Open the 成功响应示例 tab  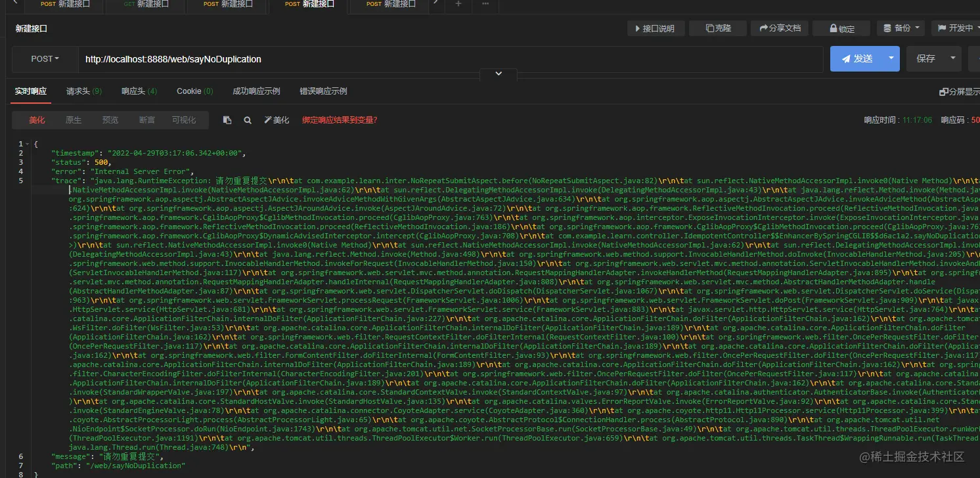[256, 91]
